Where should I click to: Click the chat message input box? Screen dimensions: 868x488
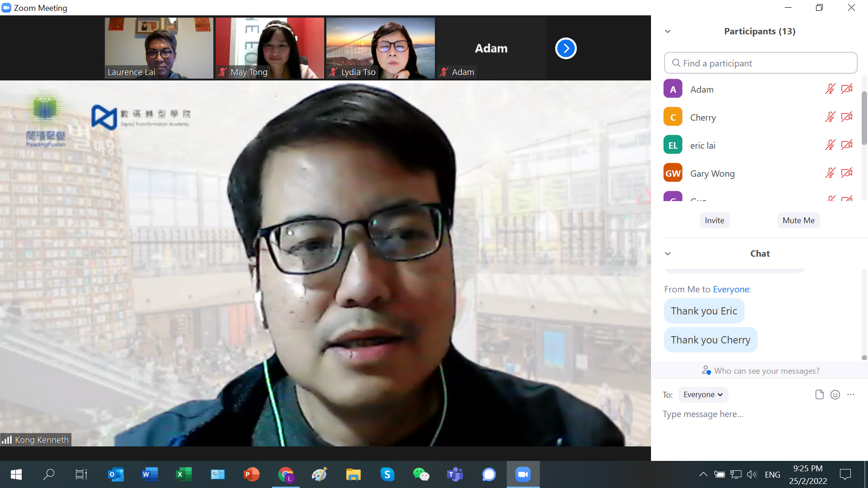[759, 414]
